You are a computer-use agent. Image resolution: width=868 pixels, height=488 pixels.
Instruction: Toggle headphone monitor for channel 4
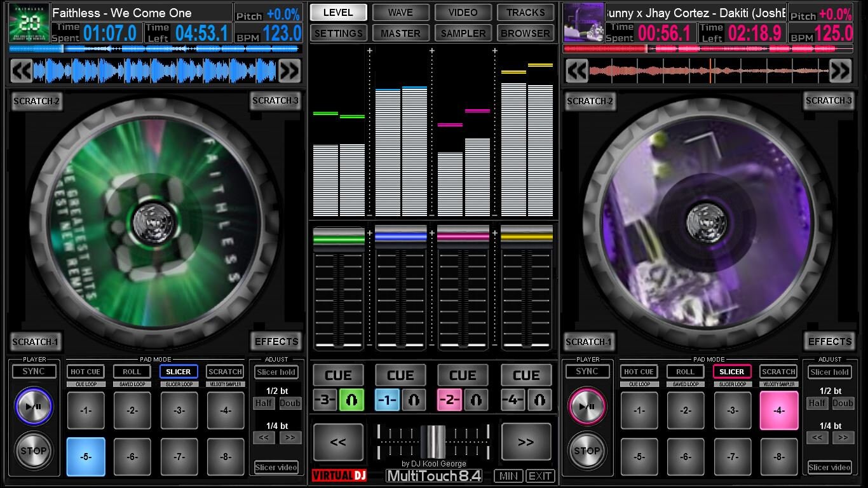point(539,400)
